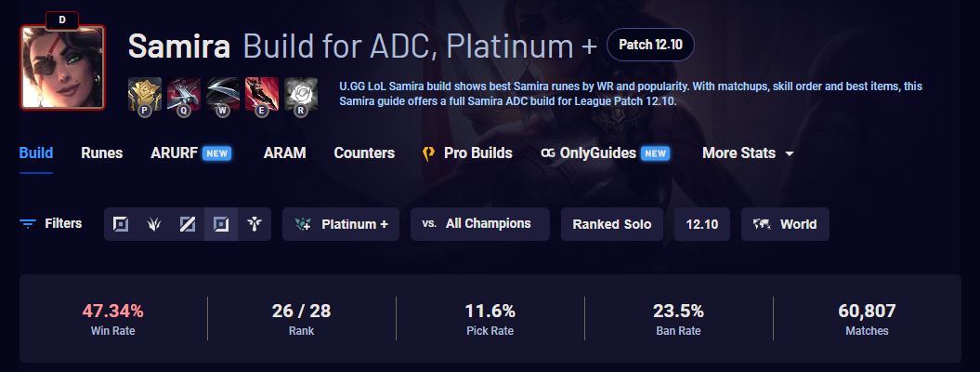Open the Pro Builds page
980x372 pixels.
tap(467, 153)
